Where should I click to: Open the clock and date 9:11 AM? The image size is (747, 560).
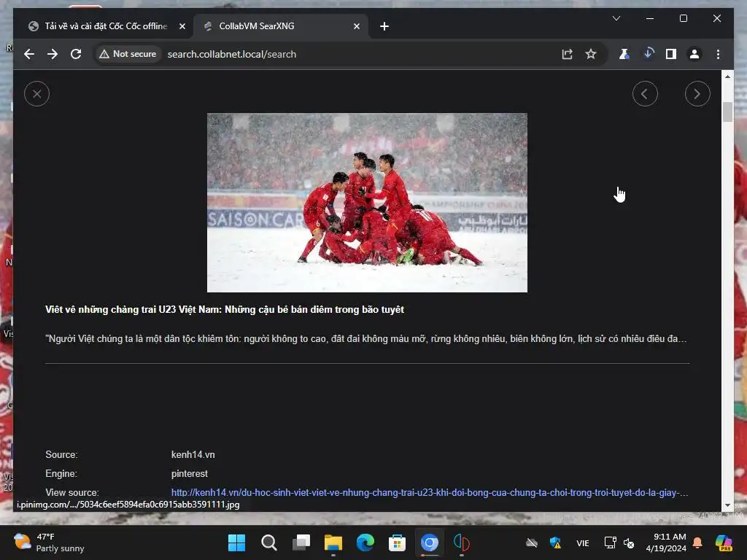(x=666, y=542)
